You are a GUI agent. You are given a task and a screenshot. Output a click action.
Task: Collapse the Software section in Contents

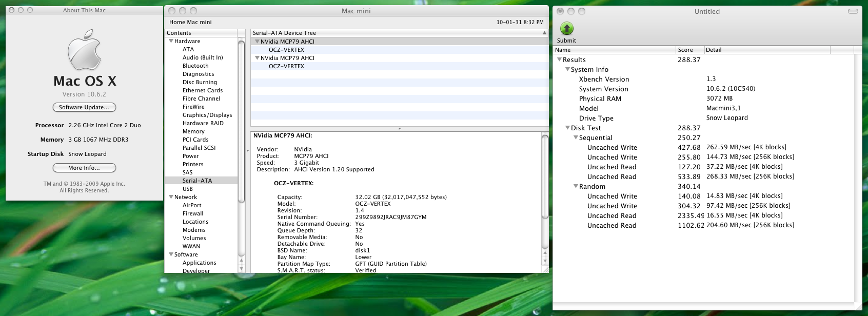(171, 254)
